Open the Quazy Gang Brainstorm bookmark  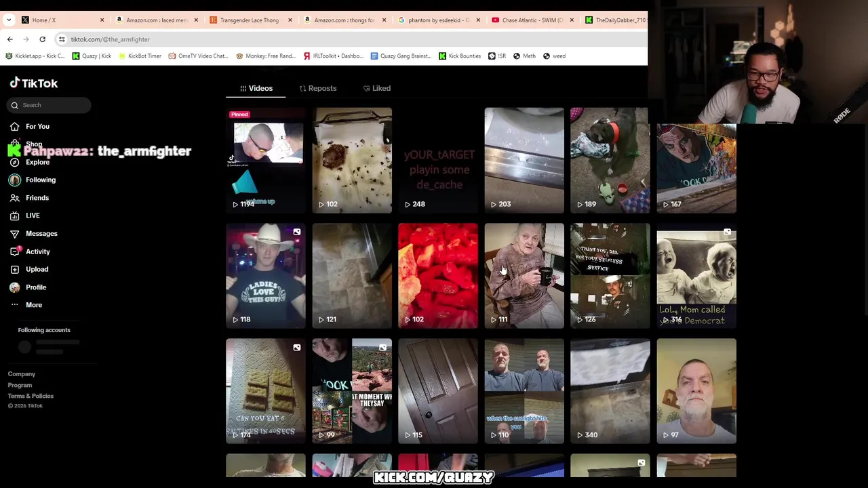pyautogui.click(x=401, y=56)
